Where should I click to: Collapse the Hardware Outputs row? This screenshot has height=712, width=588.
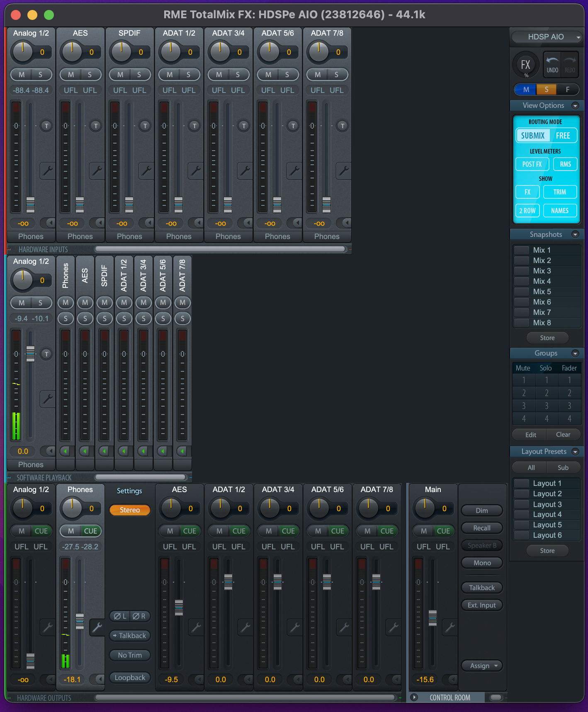coord(9,698)
